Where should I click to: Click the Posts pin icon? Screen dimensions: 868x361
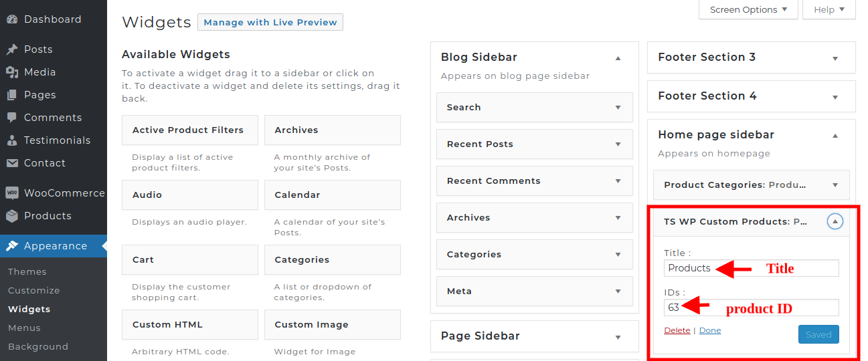[x=12, y=49]
